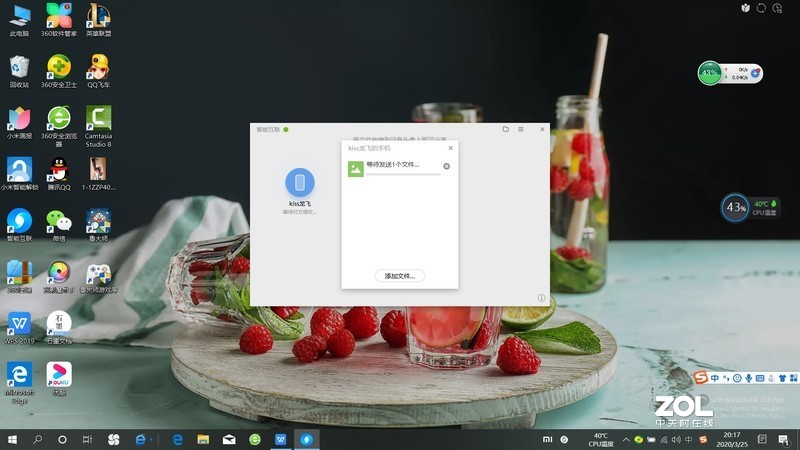The height and width of the screenshot is (450, 800).
Task: Launch QQ飞车 desktop shortcut
Action: click(98, 71)
